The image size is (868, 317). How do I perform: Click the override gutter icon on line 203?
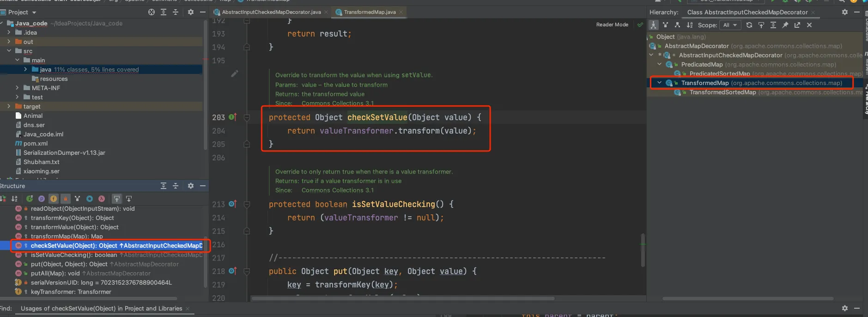click(x=232, y=117)
